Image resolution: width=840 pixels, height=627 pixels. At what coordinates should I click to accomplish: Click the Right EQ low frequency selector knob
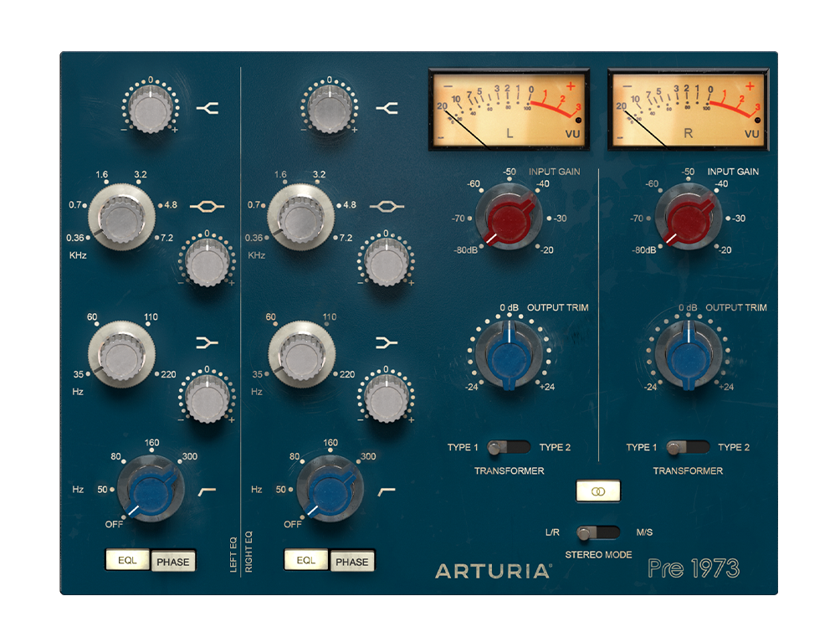click(301, 355)
